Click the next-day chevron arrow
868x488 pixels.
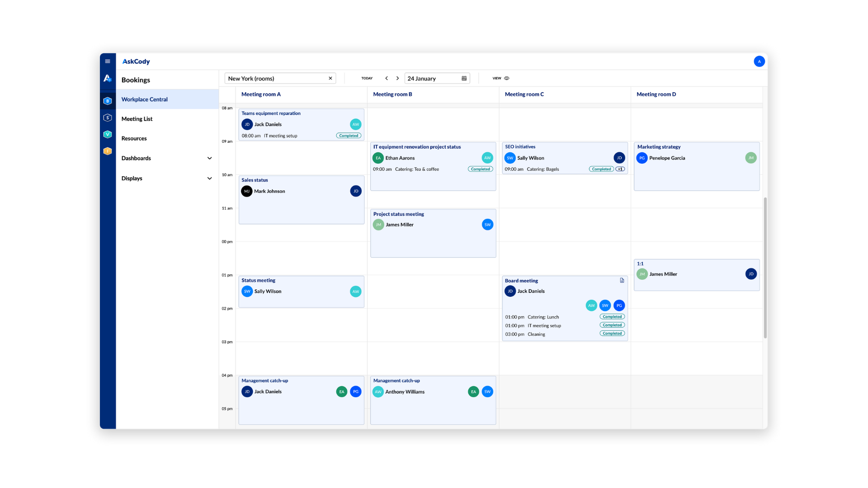[x=397, y=78]
